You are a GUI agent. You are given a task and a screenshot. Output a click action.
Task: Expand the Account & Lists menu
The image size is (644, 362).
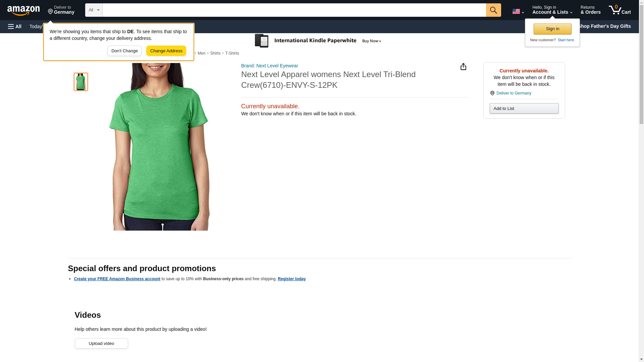(x=552, y=10)
